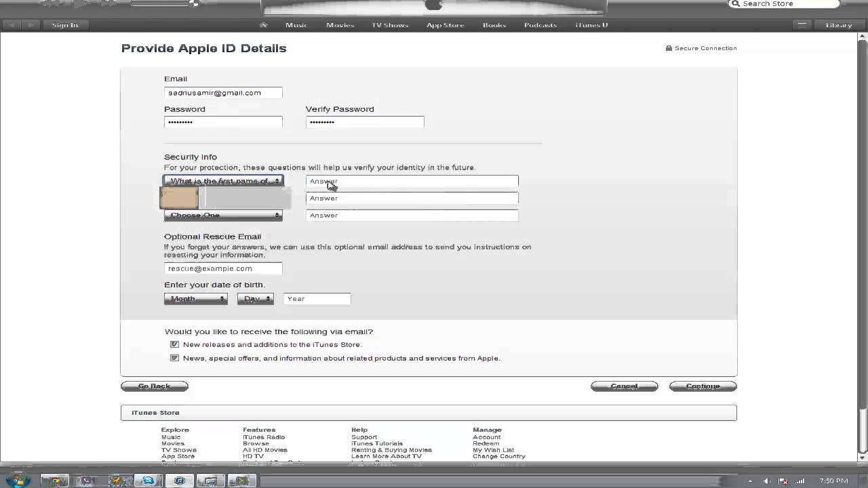
Task: Click the Sign In button
Action: point(65,25)
